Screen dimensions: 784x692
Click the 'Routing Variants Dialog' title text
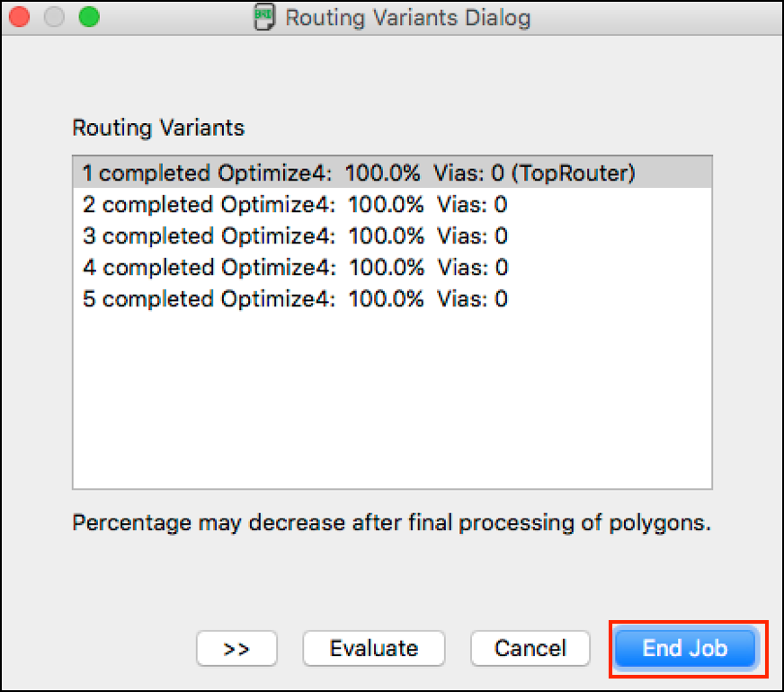click(x=407, y=18)
